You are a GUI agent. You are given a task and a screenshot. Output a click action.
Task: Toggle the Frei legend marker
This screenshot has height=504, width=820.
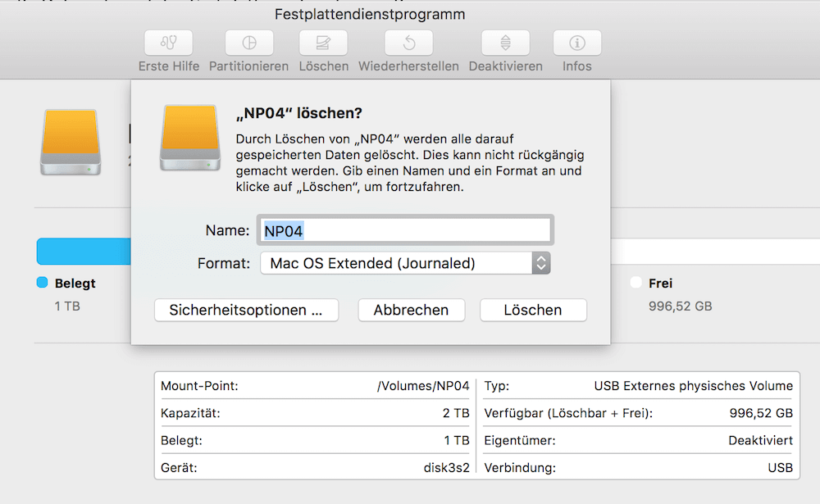click(x=635, y=283)
